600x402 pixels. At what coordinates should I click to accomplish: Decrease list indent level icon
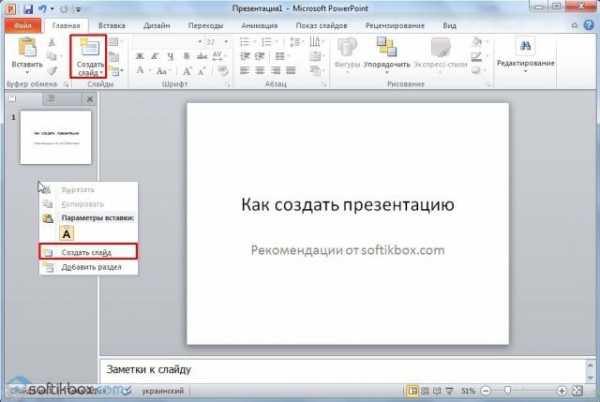click(245, 56)
